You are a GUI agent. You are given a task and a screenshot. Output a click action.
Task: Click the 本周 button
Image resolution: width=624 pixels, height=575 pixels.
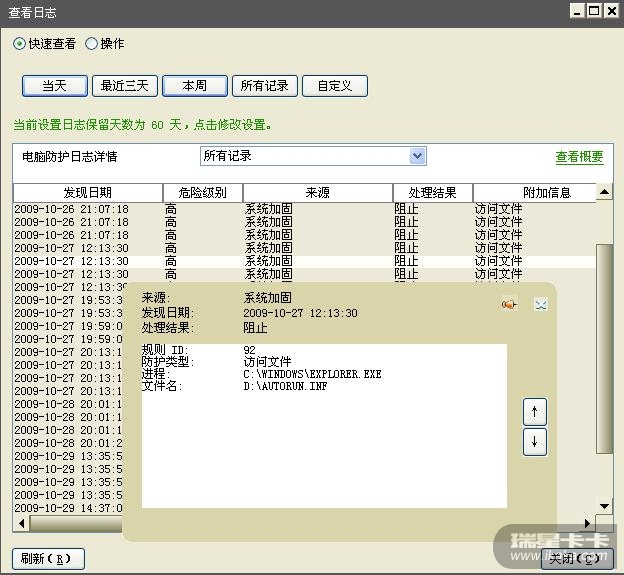194,86
